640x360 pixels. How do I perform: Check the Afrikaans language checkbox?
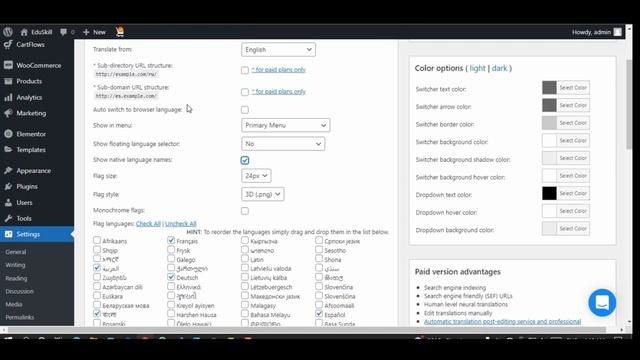97,240
